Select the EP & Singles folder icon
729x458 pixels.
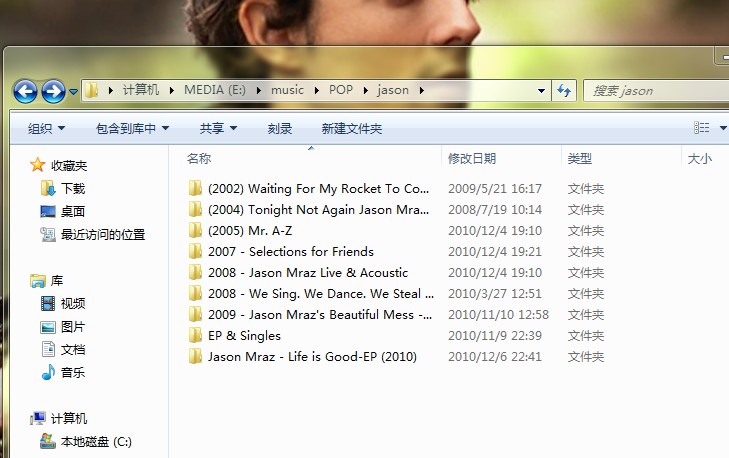(195, 335)
